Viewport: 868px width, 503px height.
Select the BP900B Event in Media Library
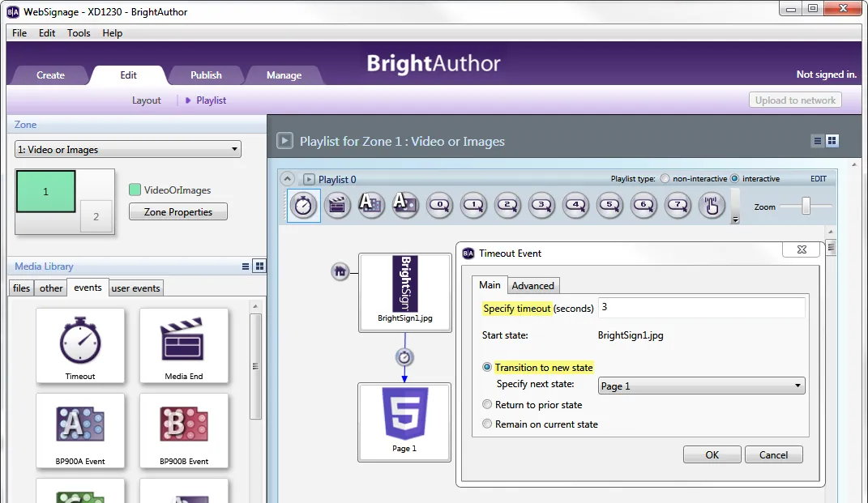pyautogui.click(x=184, y=431)
